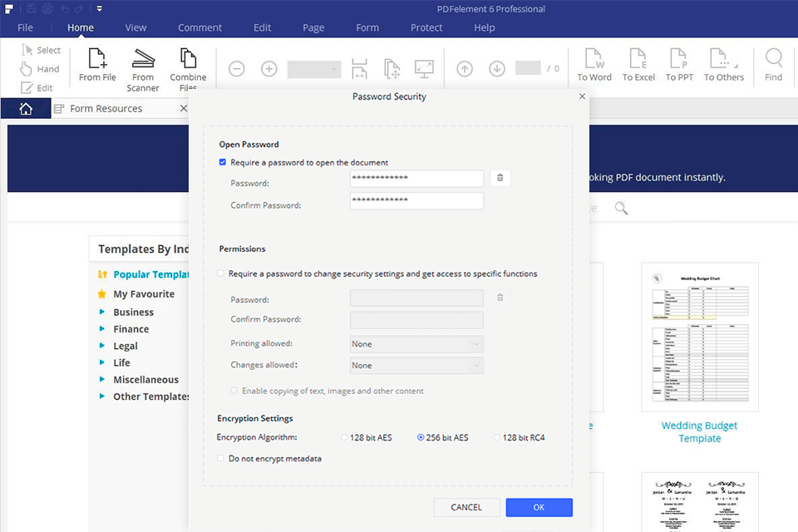Click the permissions password trash icon
Image resolution: width=798 pixels, height=532 pixels.
tap(500, 298)
